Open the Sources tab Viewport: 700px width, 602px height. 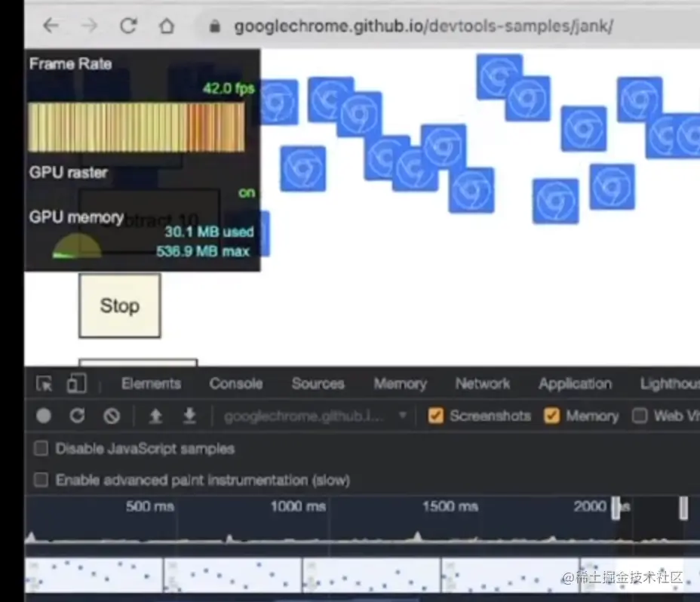[x=318, y=384]
